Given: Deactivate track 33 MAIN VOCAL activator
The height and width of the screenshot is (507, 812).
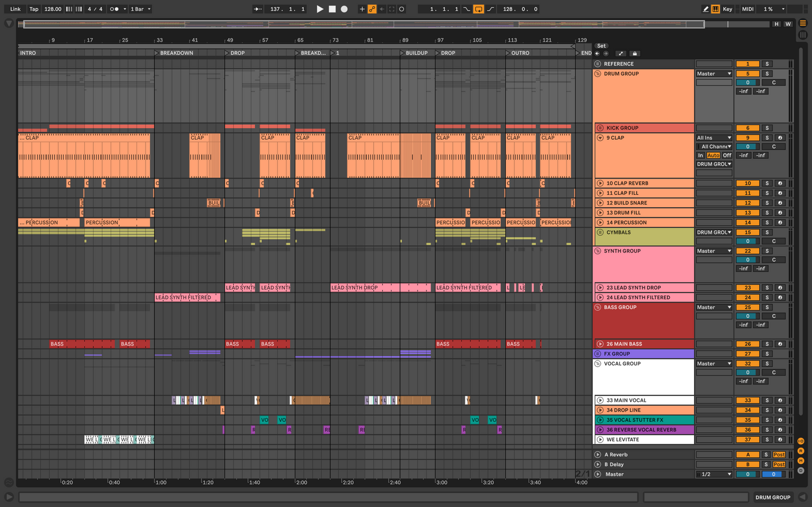Looking at the screenshot, I should point(747,400).
